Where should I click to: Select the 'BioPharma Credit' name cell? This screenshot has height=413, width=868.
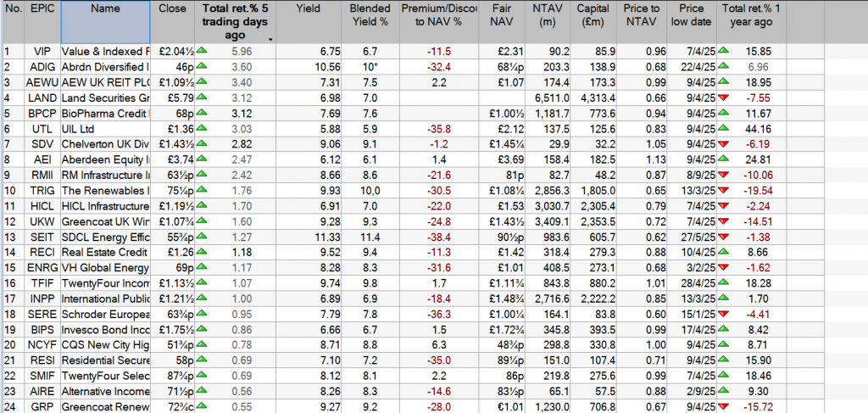pyautogui.click(x=105, y=114)
